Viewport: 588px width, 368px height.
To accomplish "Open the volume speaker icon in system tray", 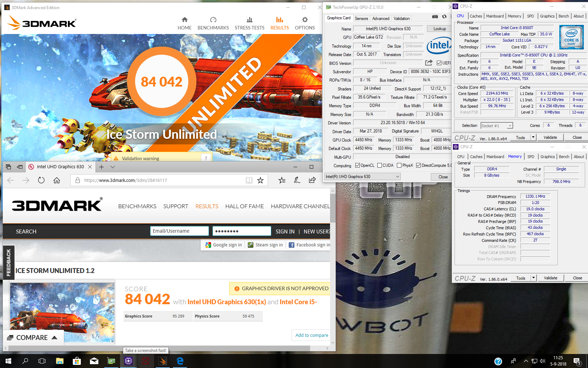I will click(542, 361).
